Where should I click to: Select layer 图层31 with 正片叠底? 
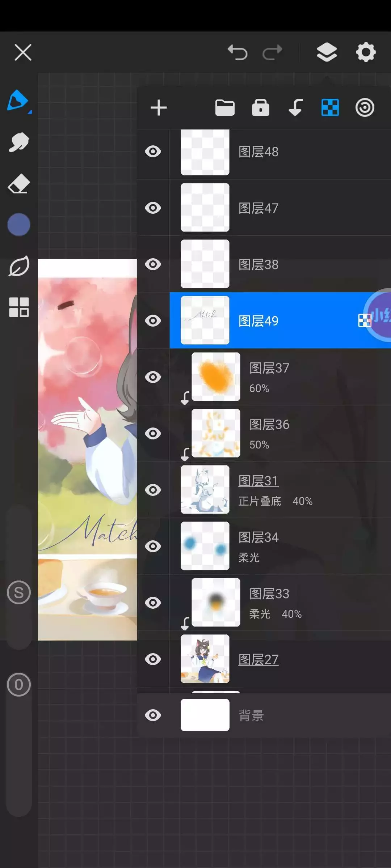click(x=280, y=490)
